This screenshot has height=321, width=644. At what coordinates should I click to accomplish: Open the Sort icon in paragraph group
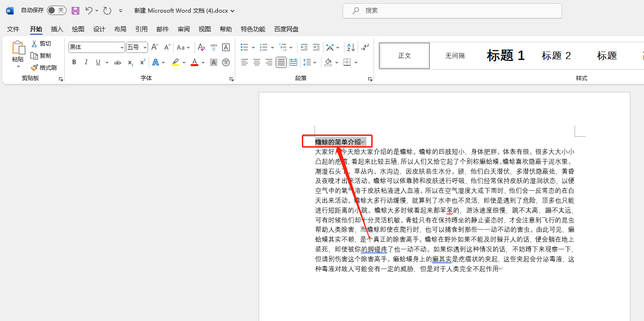click(351, 47)
